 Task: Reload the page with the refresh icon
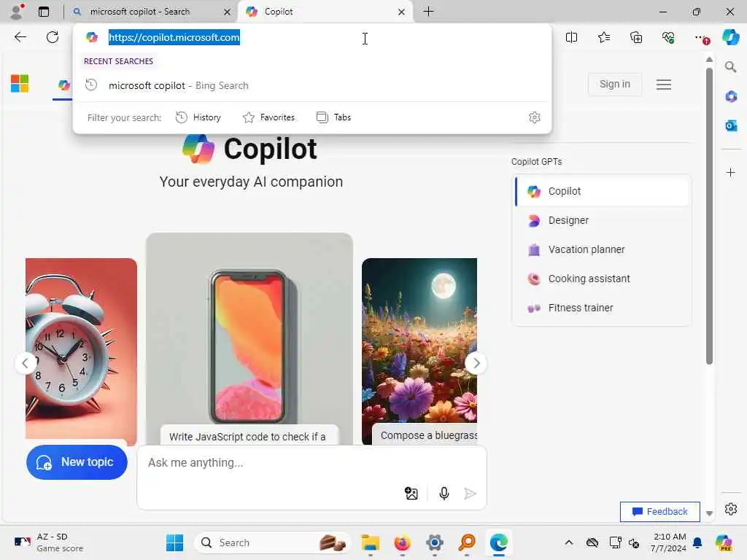(x=53, y=37)
